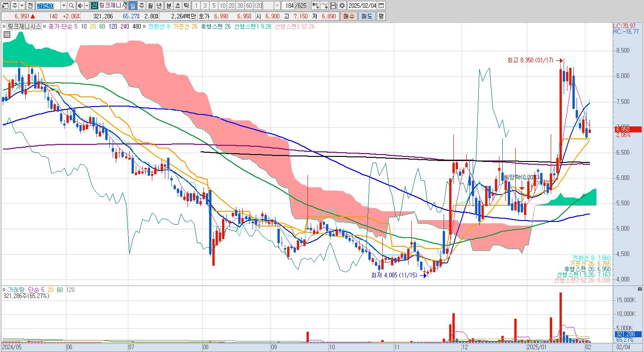The image size is (644, 352).
Task: Click the 매도 (sell) button
Action: [x=366, y=16]
